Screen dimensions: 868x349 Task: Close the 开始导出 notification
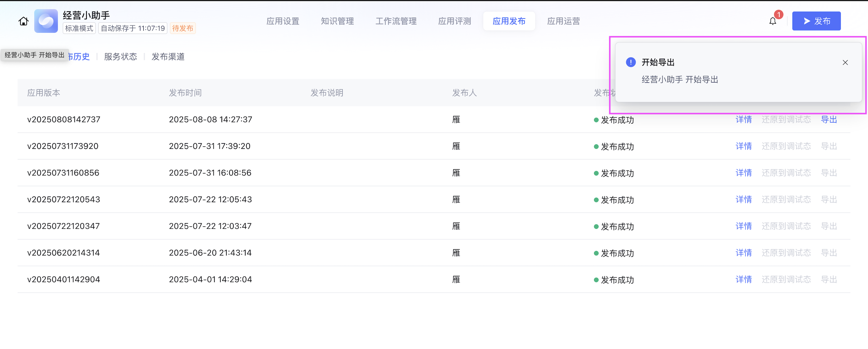pyautogui.click(x=845, y=62)
